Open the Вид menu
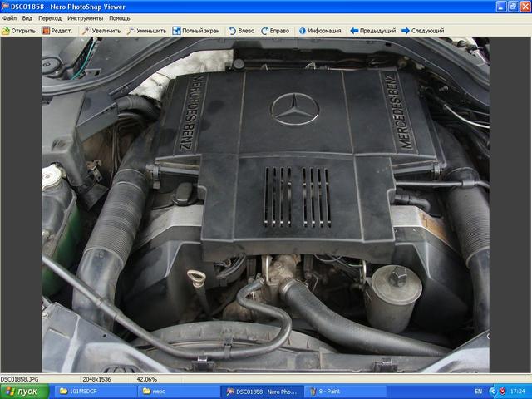The image size is (532, 399). pyautogui.click(x=27, y=18)
